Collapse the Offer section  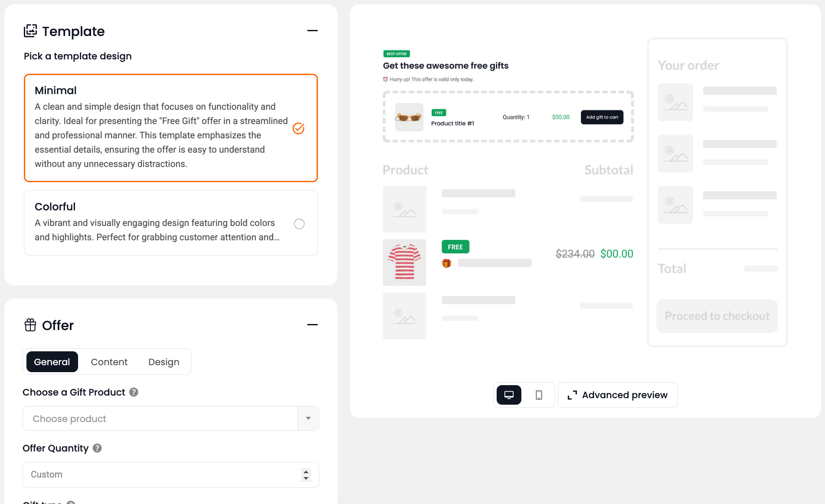(312, 325)
